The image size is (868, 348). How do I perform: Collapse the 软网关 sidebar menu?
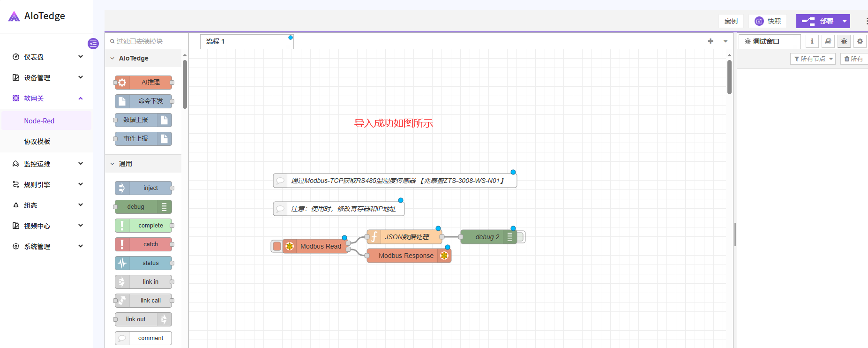pyautogui.click(x=81, y=98)
